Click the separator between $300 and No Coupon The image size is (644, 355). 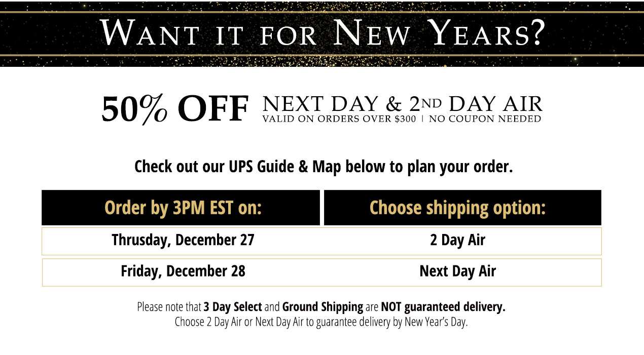[x=422, y=120]
